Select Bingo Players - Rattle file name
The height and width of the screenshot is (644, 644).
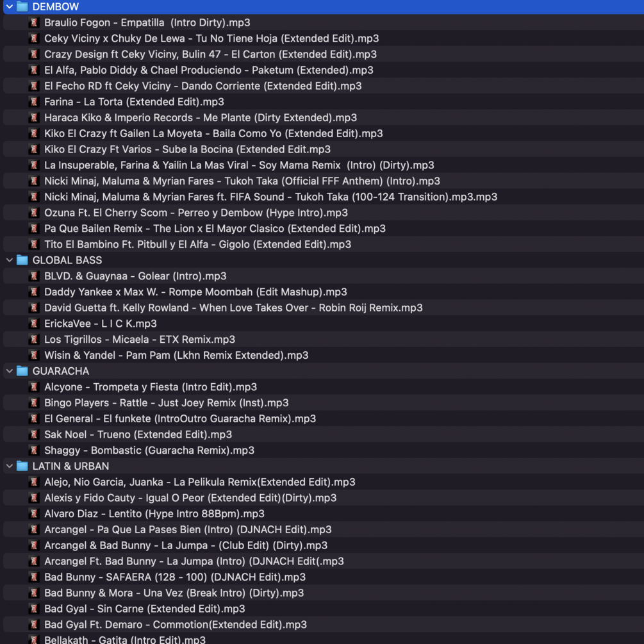click(167, 403)
